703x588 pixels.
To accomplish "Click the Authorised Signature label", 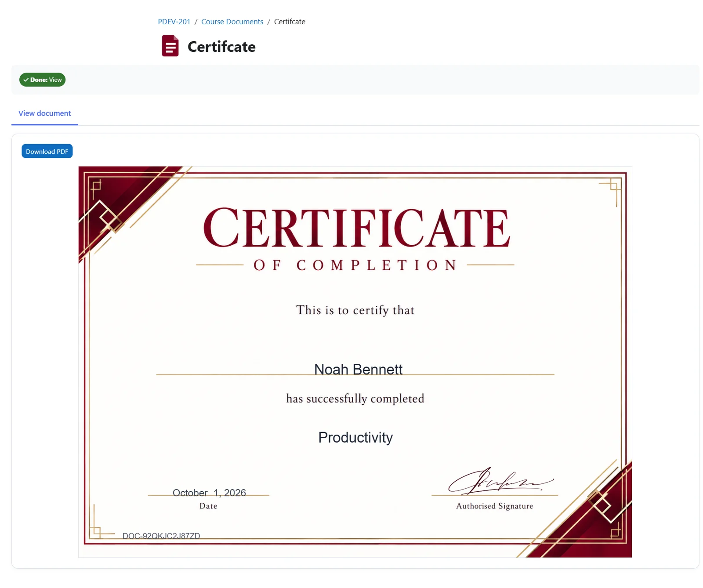I will [x=495, y=506].
